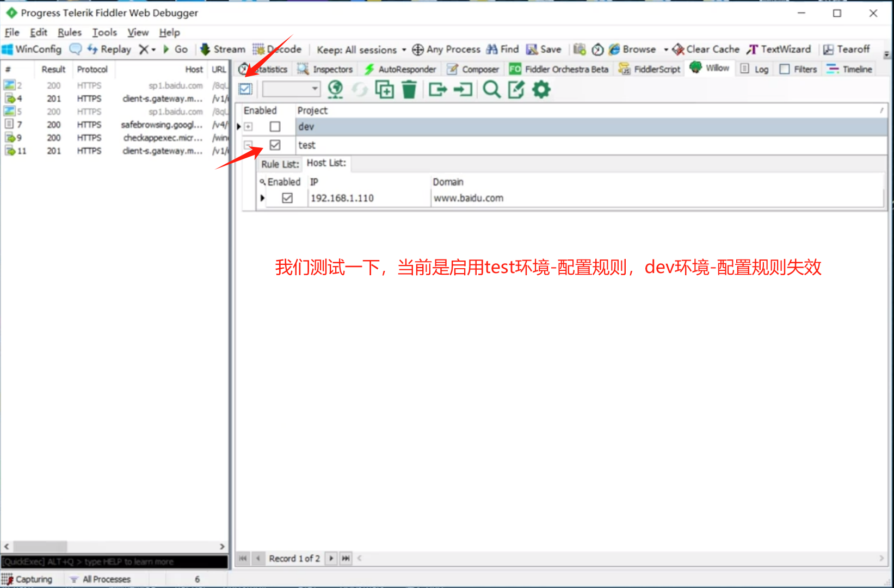Click the Tearoff toolbar icon
Image resolution: width=894 pixels, height=588 pixels.
pyautogui.click(x=828, y=49)
